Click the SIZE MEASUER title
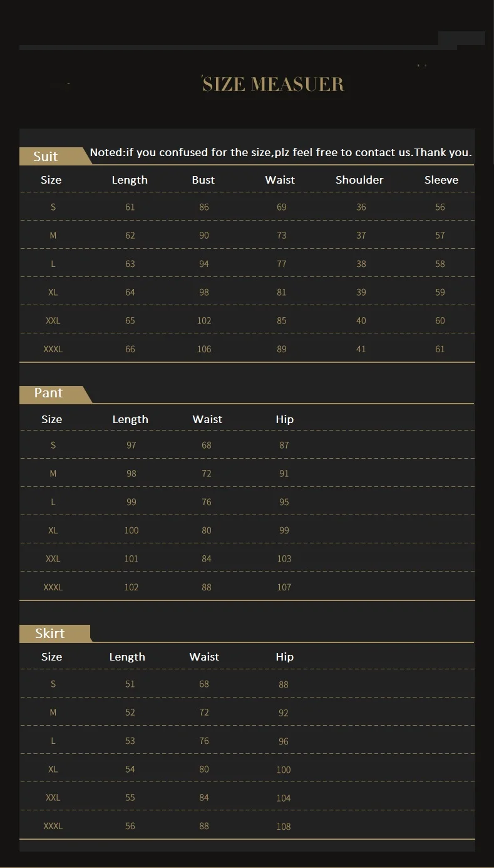 (272, 84)
